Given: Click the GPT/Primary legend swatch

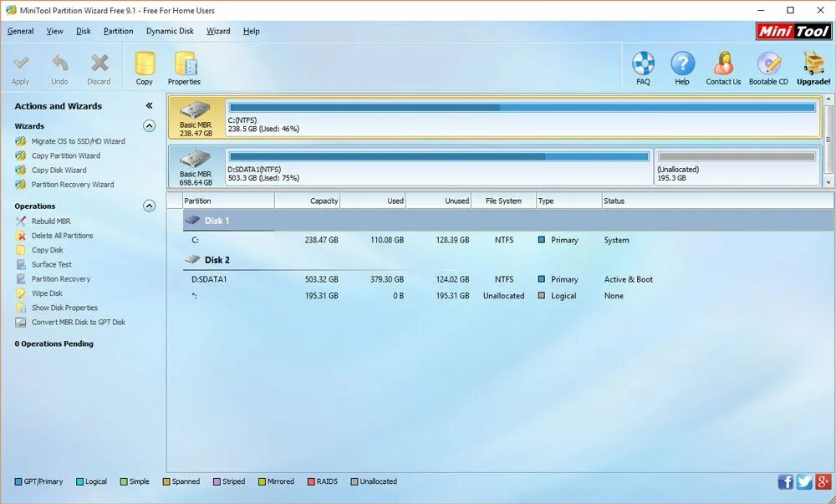Looking at the screenshot, I should click(x=18, y=481).
